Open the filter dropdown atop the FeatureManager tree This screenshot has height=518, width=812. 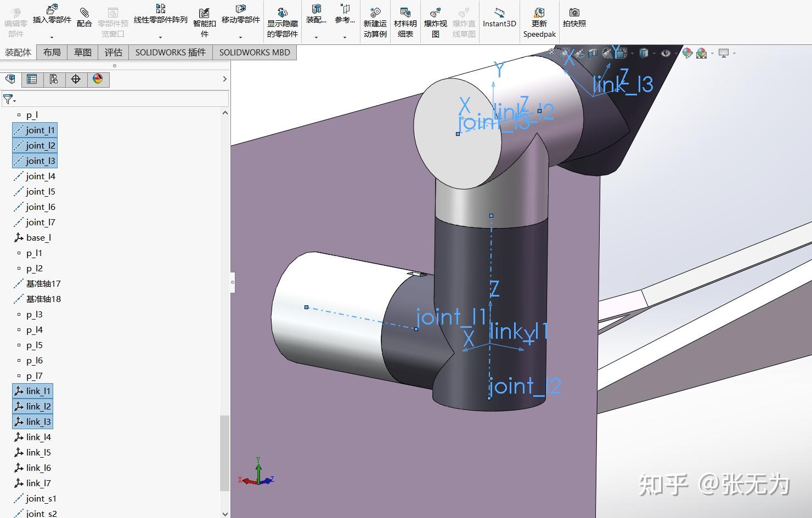click(10, 99)
